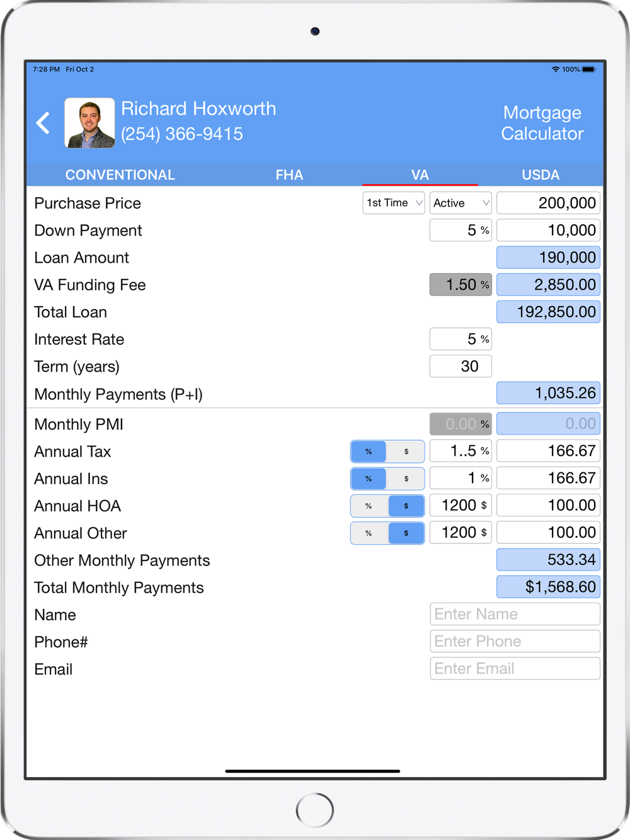Edit the Purchase Price field 200,000
The image size is (630, 840).
548,203
